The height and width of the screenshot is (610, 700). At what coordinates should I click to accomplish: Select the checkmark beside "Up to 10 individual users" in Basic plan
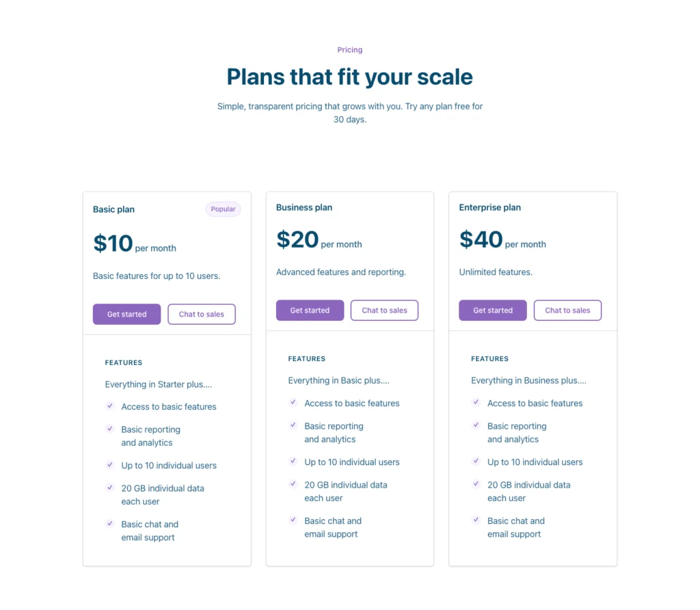[x=110, y=465]
